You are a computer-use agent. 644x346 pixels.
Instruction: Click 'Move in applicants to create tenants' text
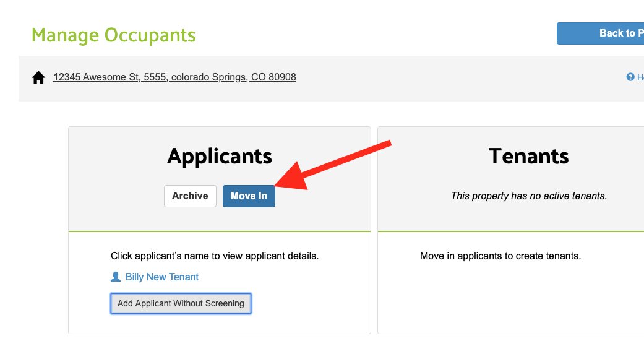[x=500, y=256]
